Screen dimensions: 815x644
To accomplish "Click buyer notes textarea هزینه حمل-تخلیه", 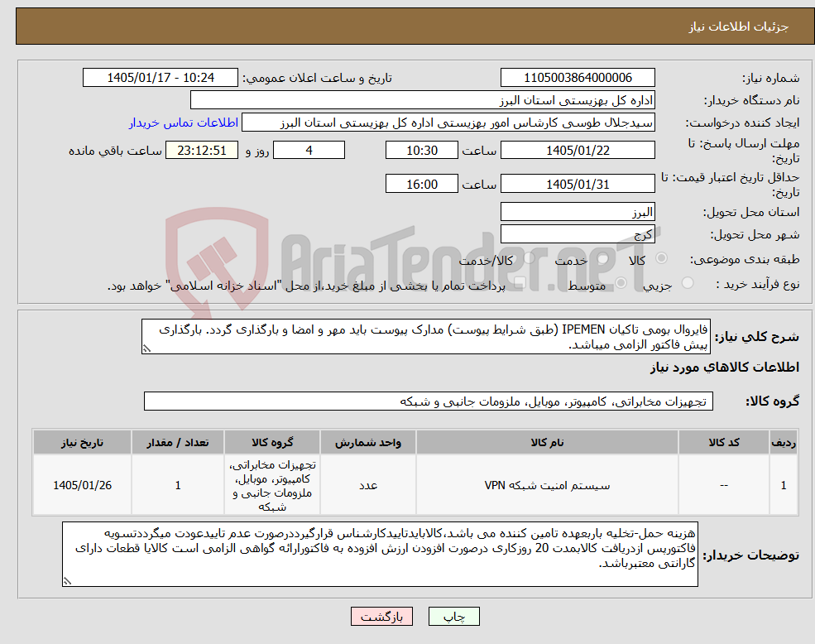I will [380, 555].
